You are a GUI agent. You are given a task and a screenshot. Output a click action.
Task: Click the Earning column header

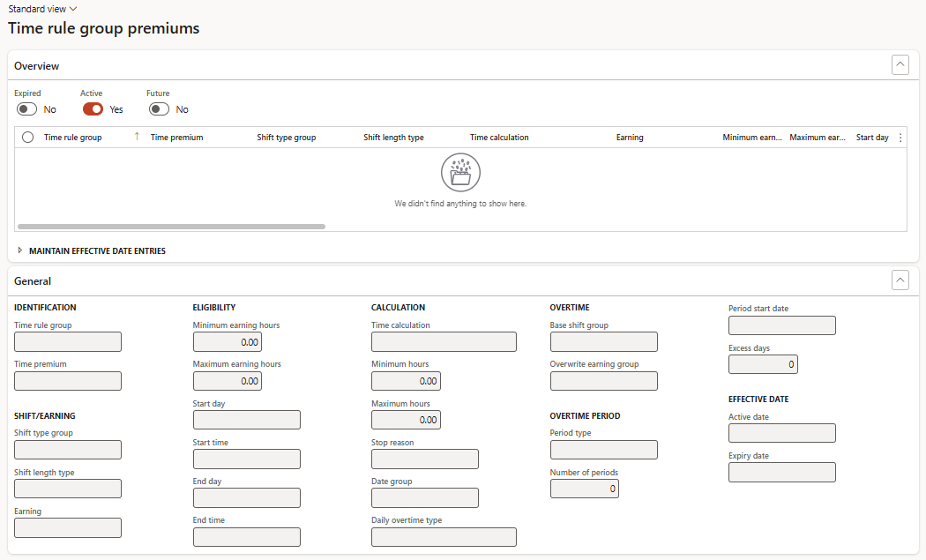tap(630, 137)
